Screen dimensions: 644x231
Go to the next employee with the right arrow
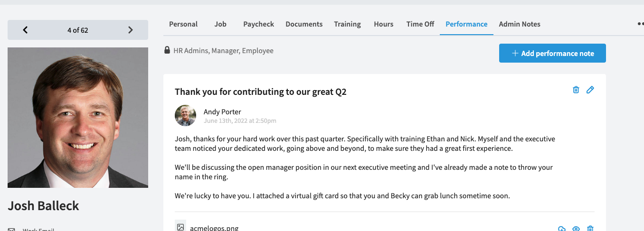coord(131,30)
